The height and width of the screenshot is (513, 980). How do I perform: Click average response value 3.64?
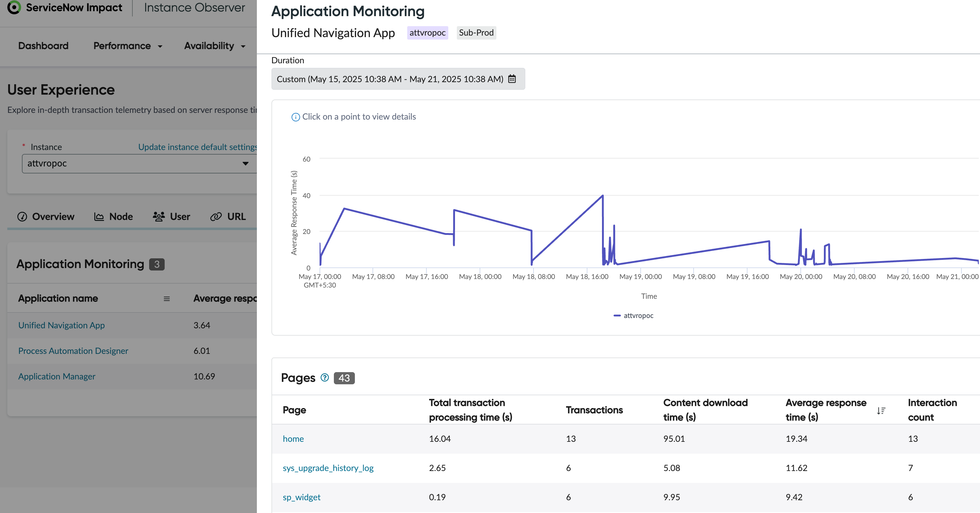point(201,326)
